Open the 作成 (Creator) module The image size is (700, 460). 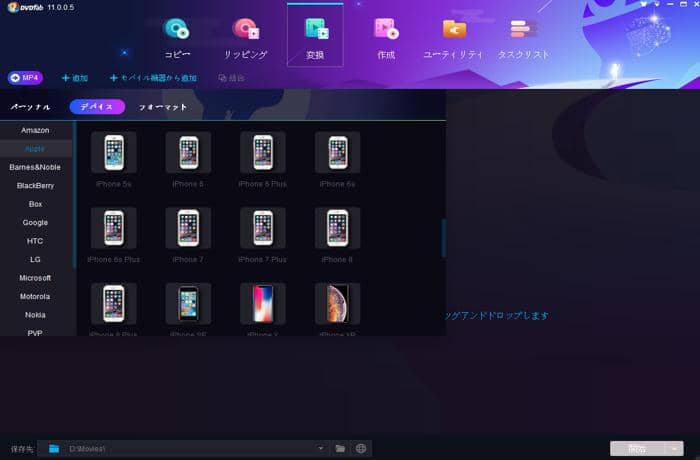[x=386, y=38]
